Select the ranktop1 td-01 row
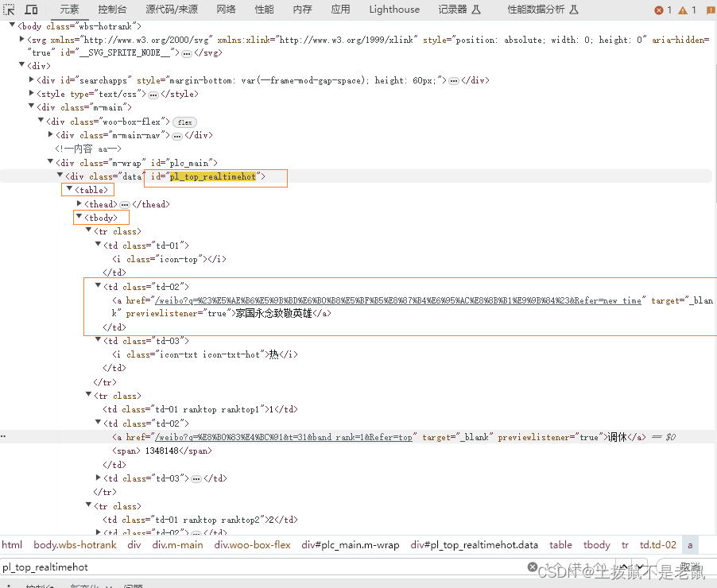Image resolution: width=717 pixels, height=588 pixels. [x=200, y=410]
